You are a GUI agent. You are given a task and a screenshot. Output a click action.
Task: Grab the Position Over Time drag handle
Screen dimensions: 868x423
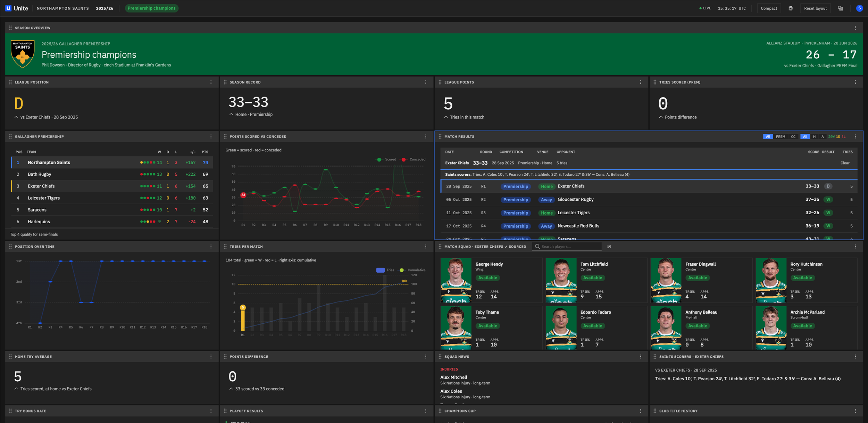[10, 247]
